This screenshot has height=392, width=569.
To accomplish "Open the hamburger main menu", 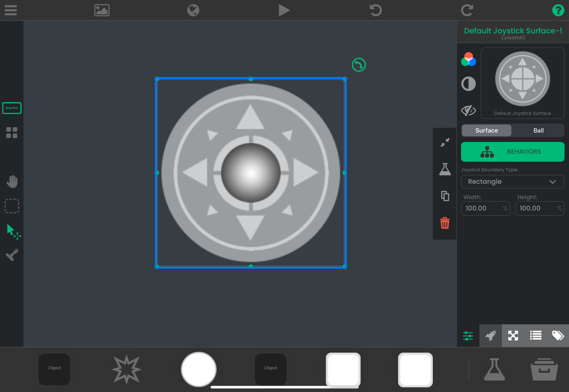I will click(x=11, y=10).
